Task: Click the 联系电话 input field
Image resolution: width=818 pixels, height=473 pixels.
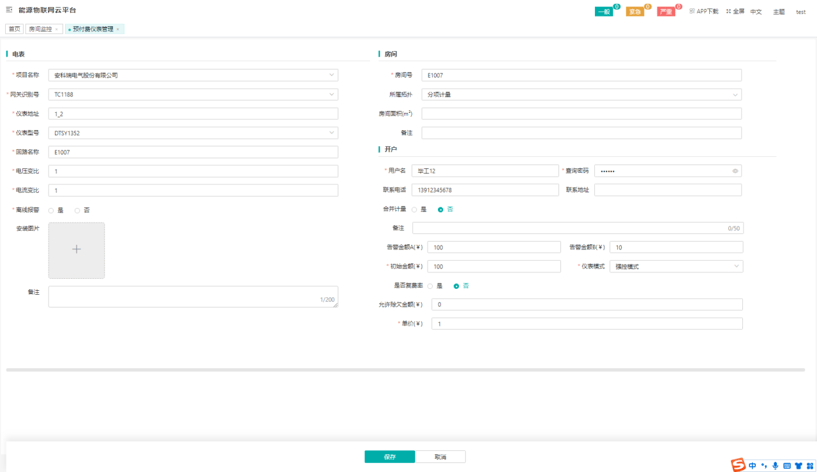Action: click(x=485, y=190)
